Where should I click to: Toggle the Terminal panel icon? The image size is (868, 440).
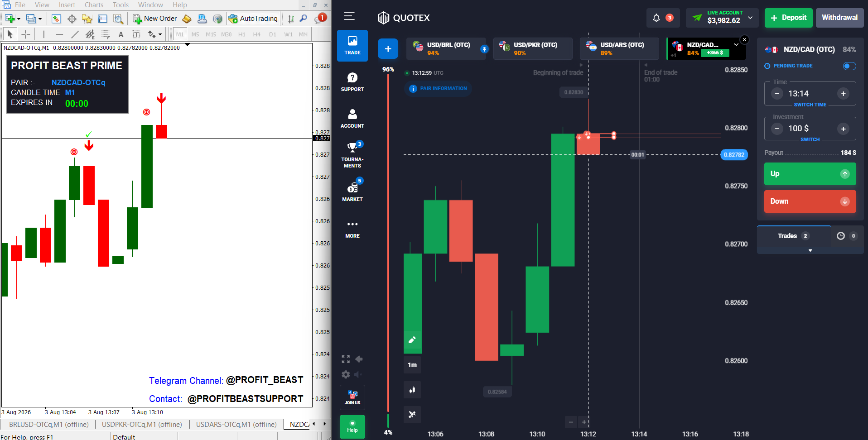tap(102, 19)
